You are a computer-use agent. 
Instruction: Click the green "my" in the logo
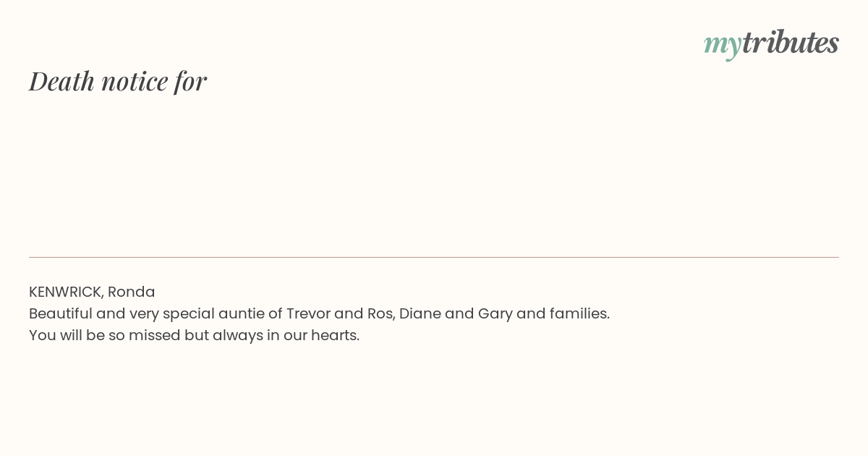pyautogui.click(x=722, y=47)
